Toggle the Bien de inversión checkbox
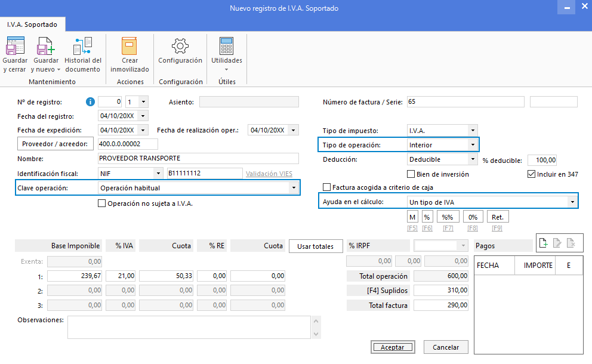Image resolution: width=592 pixels, height=364 pixels. click(x=411, y=174)
